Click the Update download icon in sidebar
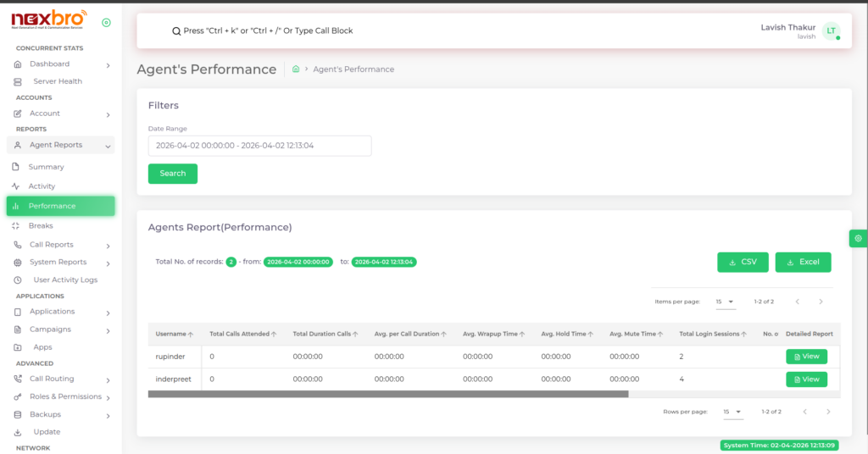This screenshot has height=454, width=868. tap(17, 432)
